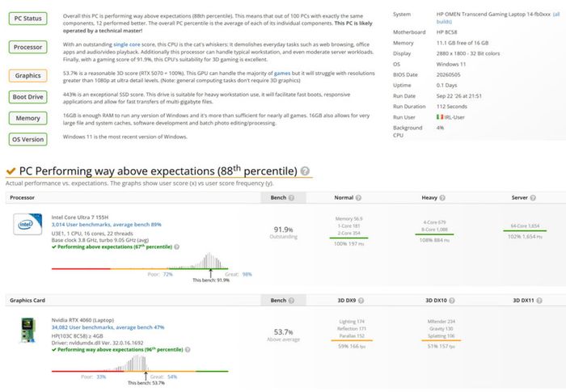This screenshot has height=392, width=566.
Task: Click help icon after 67th percentile text
Action: pyautogui.click(x=176, y=247)
